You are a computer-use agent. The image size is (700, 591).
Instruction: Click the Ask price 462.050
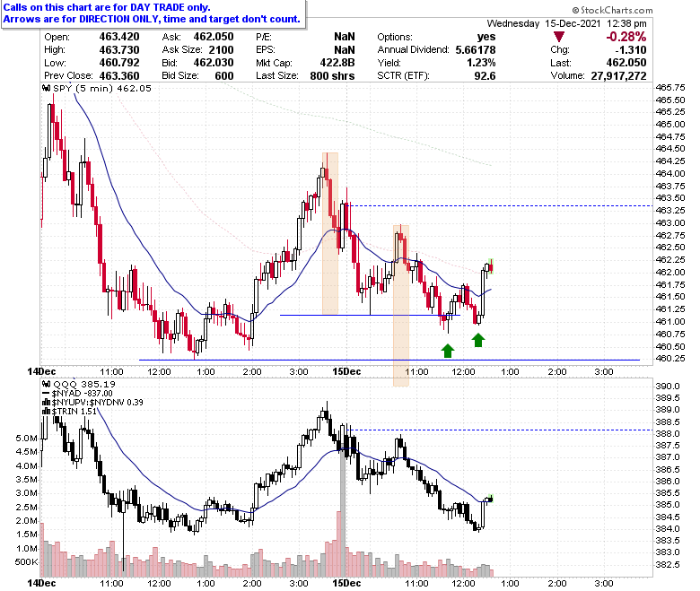[x=214, y=37]
